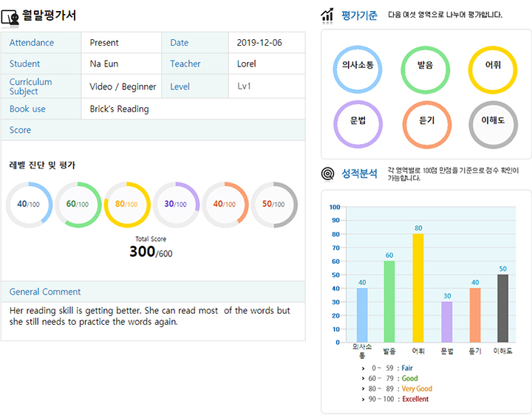Click the 30/100 purple score gauge
The height and width of the screenshot is (415, 532).
pos(176,204)
